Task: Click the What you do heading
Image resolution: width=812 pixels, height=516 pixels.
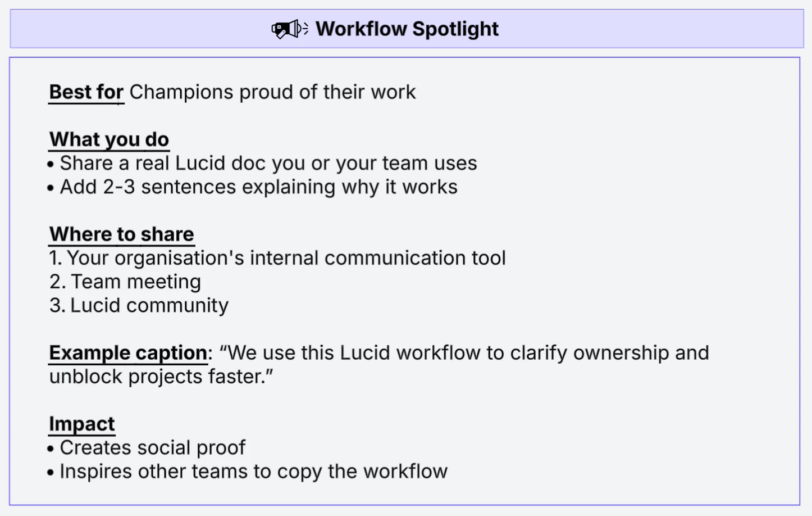Action: pyautogui.click(x=109, y=139)
